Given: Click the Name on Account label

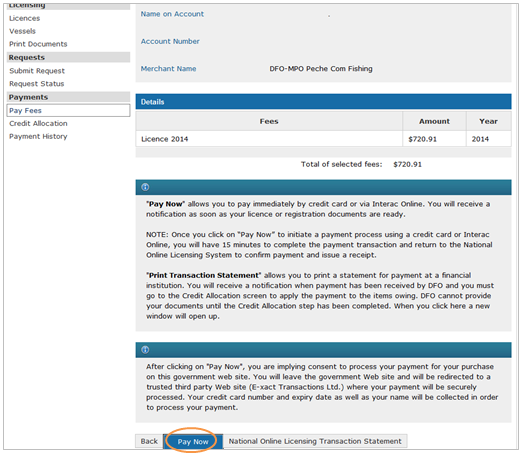Looking at the screenshot, I should coord(172,14).
